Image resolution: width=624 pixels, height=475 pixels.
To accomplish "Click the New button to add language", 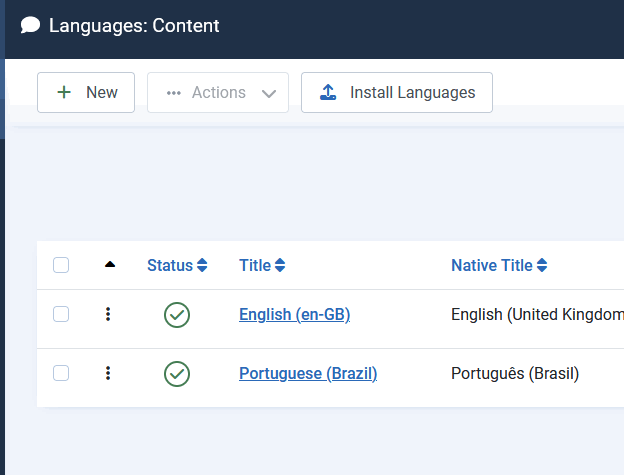I will pos(86,93).
